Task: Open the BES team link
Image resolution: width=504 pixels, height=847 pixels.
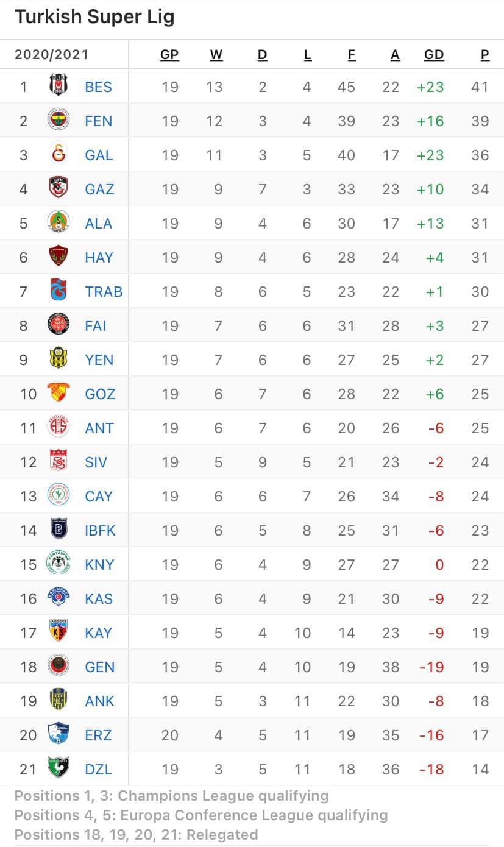Action: [99, 87]
